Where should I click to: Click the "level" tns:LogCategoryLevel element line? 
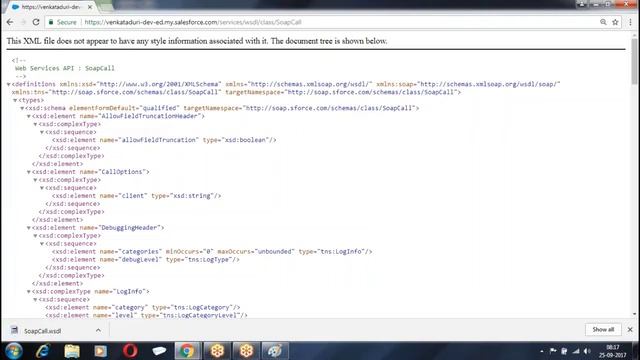(146, 315)
